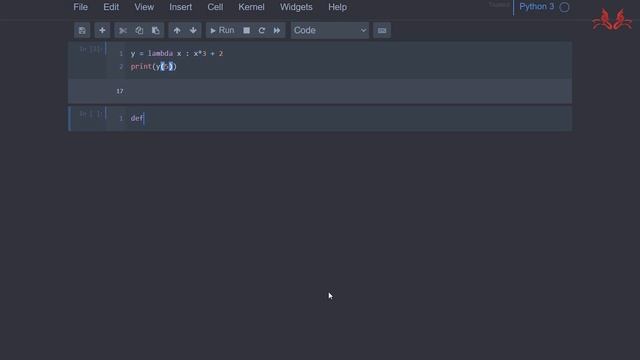Select the second cell via its empty In prompt
The width and height of the screenshot is (640, 360).
[91, 114]
